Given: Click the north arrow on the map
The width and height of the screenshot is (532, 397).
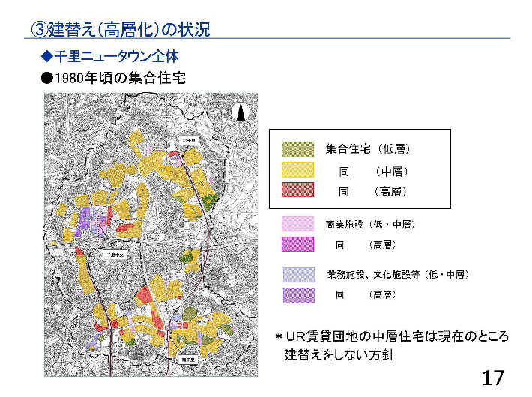Looking at the screenshot, I should 241,112.
